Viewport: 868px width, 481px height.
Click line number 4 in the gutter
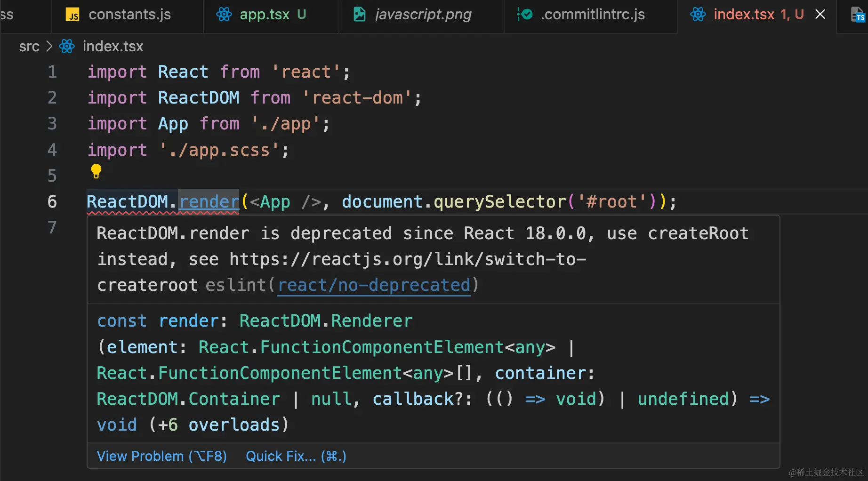(52, 150)
